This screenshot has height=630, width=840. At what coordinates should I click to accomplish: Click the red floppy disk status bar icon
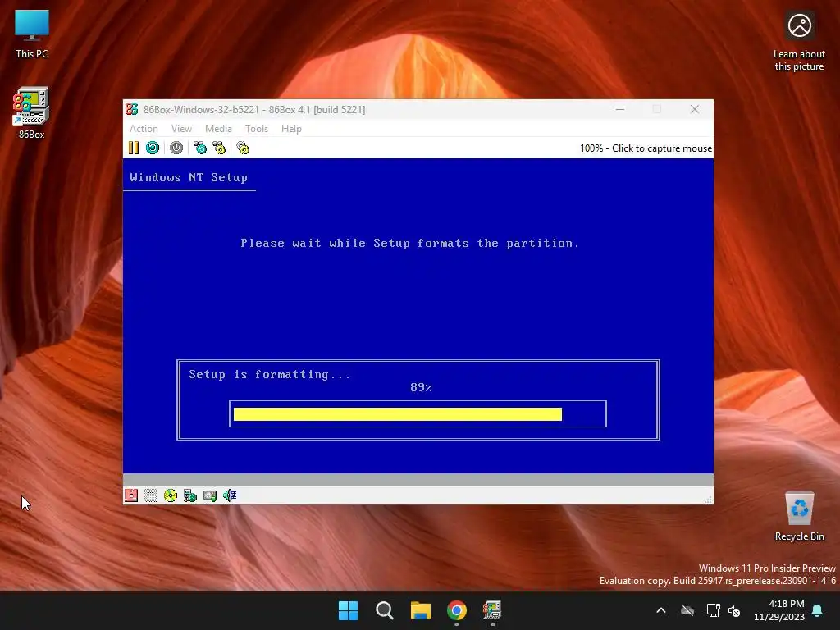click(x=131, y=495)
